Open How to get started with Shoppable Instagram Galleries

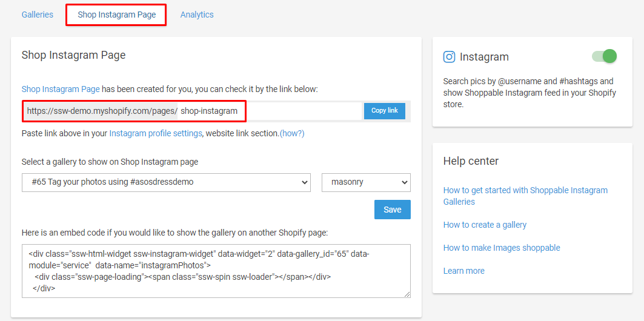[x=525, y=196]
